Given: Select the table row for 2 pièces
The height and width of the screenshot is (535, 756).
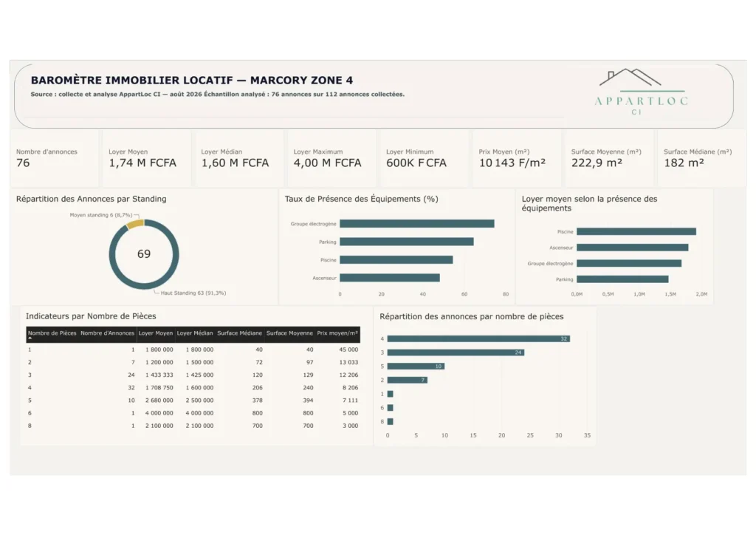Looking at the screenshot, I should click(x=193, y=362).
